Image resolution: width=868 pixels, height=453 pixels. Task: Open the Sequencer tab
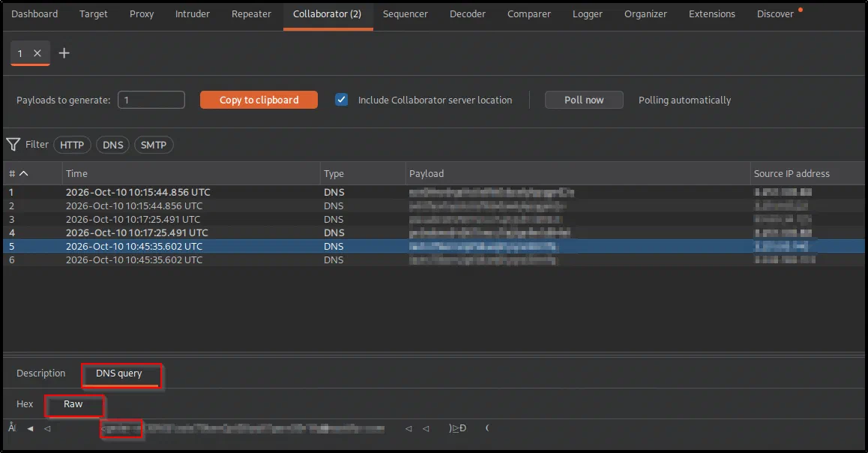[x=406, y=13]
